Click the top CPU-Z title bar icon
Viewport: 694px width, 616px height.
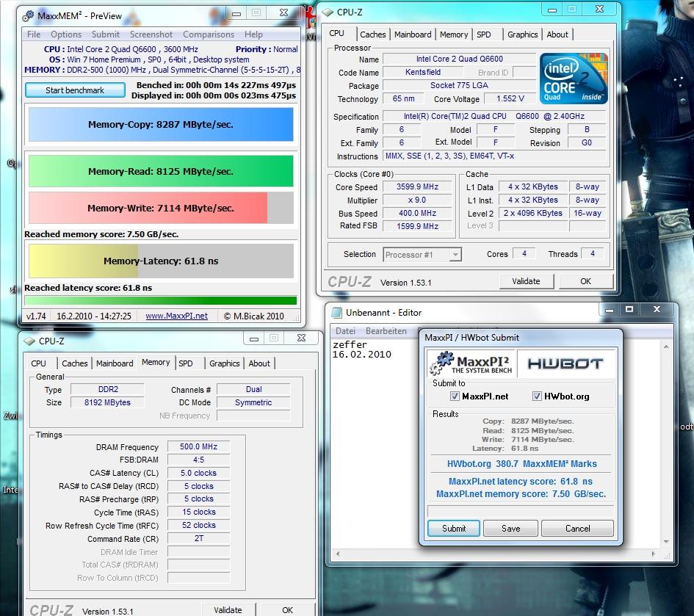328,12
